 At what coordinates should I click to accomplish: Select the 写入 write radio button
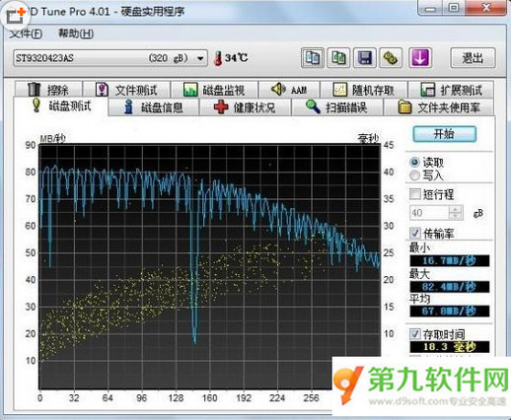click(414, 175)
